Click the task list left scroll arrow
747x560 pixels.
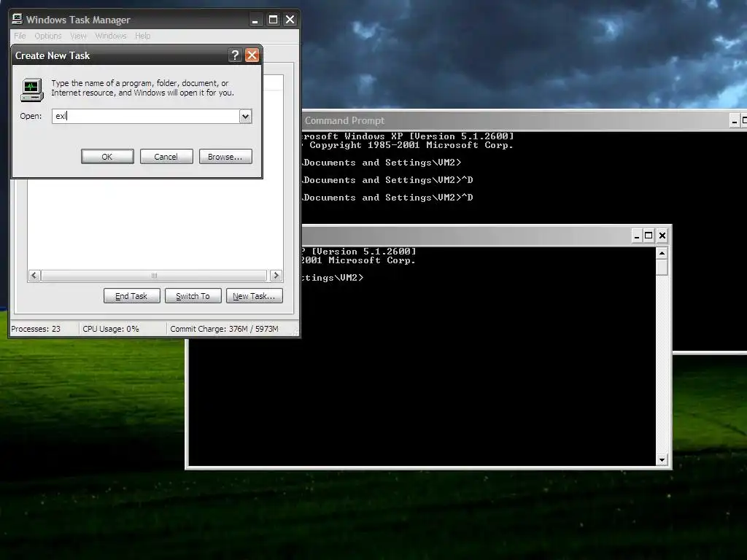[x=34, y=275]
